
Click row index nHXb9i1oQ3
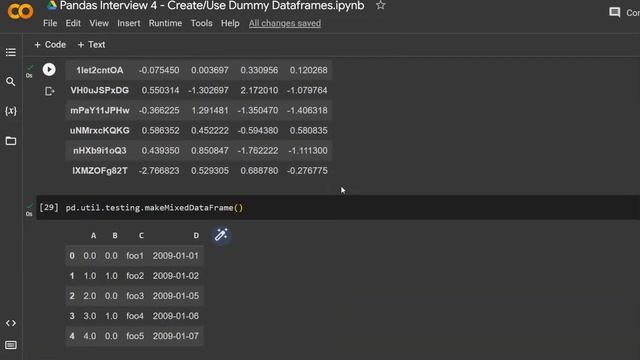[x=100, y=151]
